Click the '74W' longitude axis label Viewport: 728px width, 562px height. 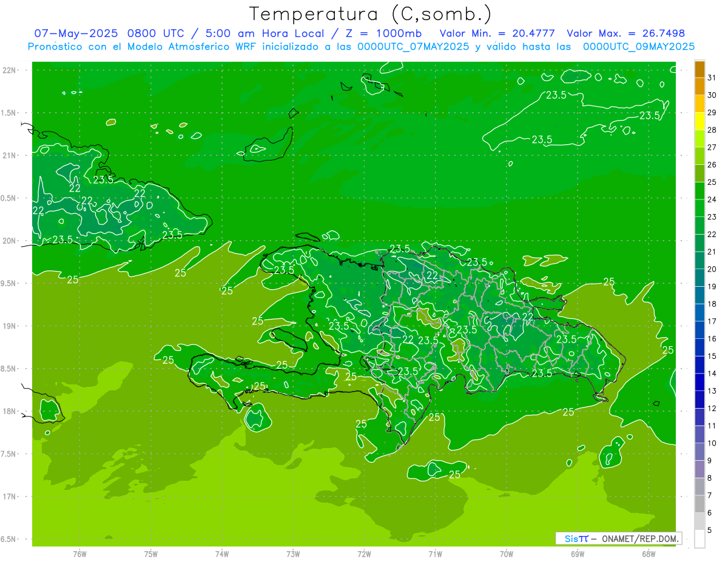[222, 554]
